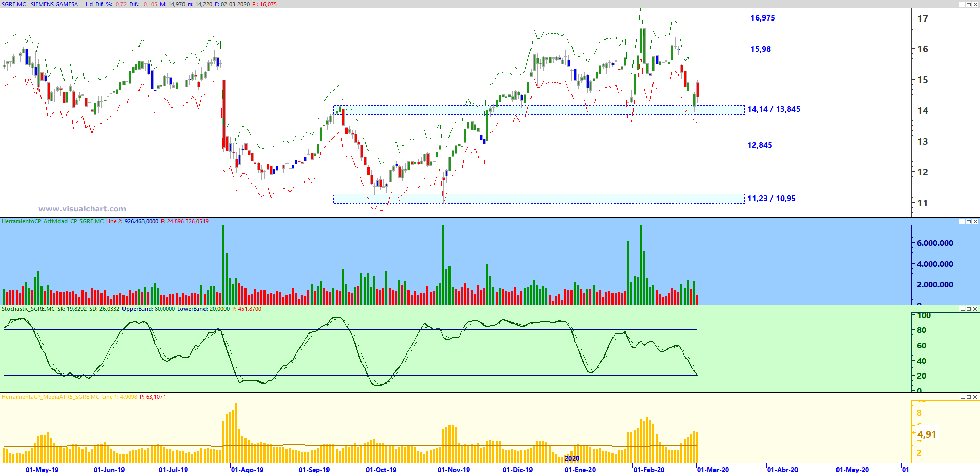980x473 pixels.
Task: Select the '11,23 / 10,95' zone label
Action: pos(771,199)
